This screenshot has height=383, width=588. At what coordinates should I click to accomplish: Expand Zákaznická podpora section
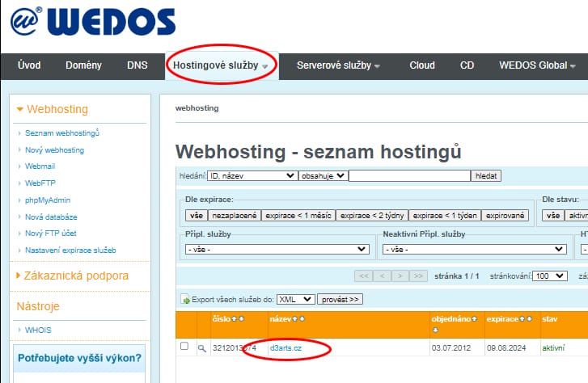72,276
